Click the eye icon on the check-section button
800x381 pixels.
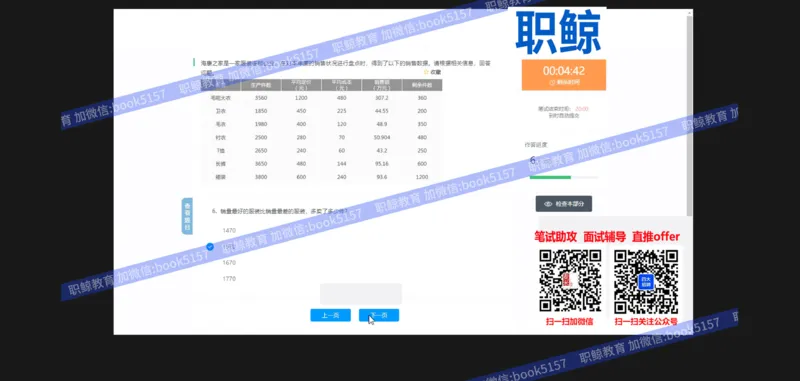click(x=548, y=204)
